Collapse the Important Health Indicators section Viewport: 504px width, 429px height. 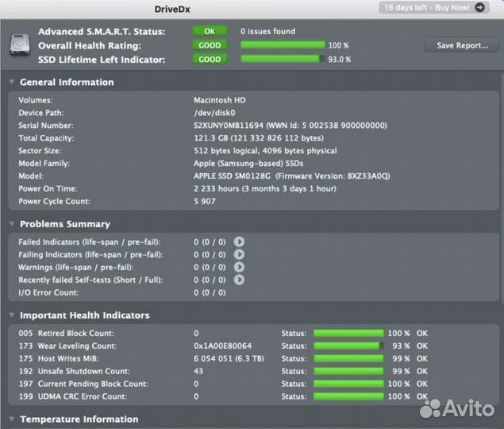[12, 315]
